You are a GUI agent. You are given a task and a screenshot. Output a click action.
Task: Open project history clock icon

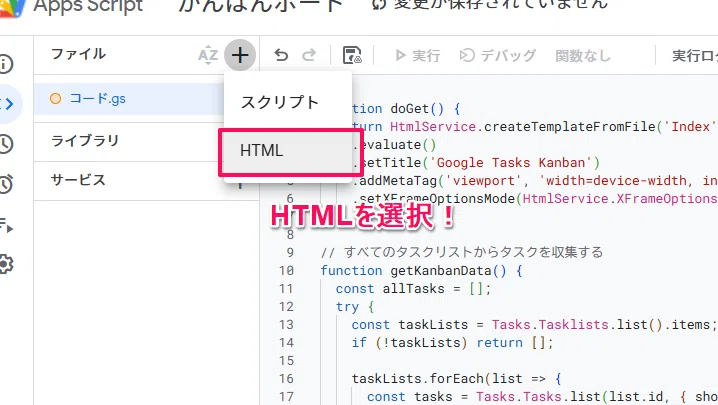(x=6, y=144)
